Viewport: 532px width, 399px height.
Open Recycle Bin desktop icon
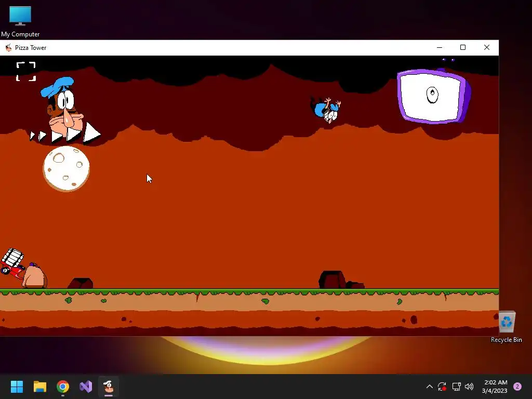[507, 327]
